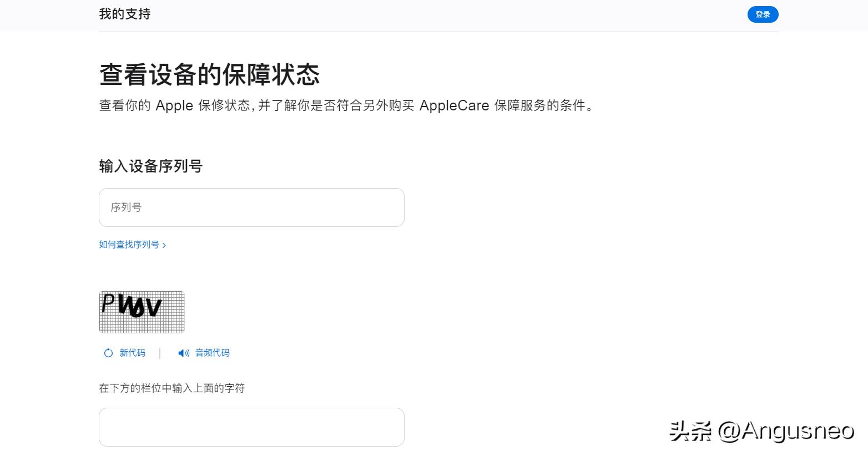
Task: Open My Support from the top bar
Action: pyautogui.click(x=124, y=14)
